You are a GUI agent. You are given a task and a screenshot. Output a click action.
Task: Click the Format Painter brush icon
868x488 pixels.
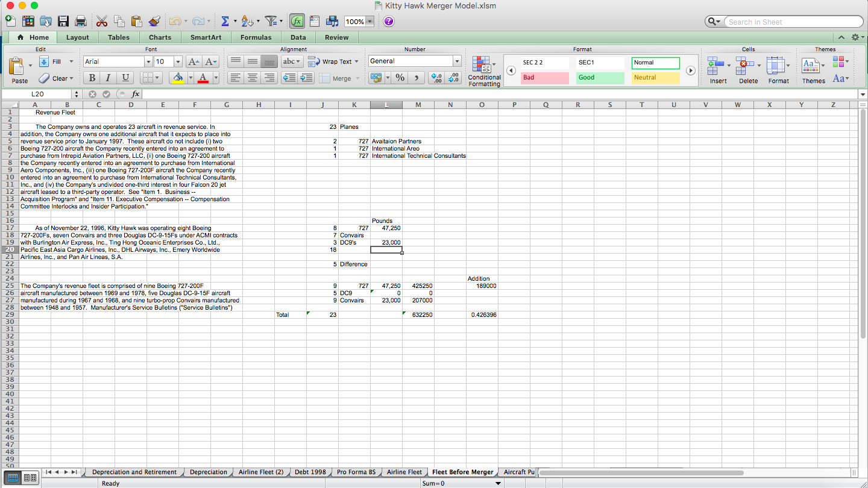(x=154, y=20)
